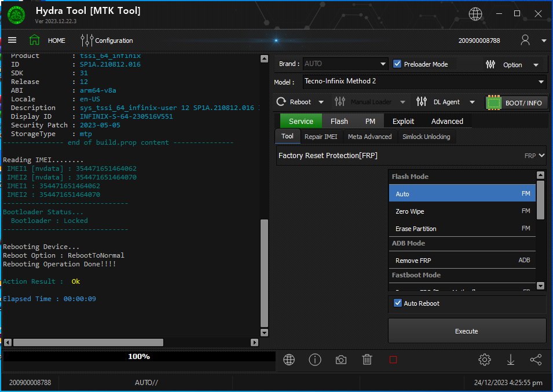Click the globe icon in title bar
The image size is (553, 392).
click(x=475, y=14)
